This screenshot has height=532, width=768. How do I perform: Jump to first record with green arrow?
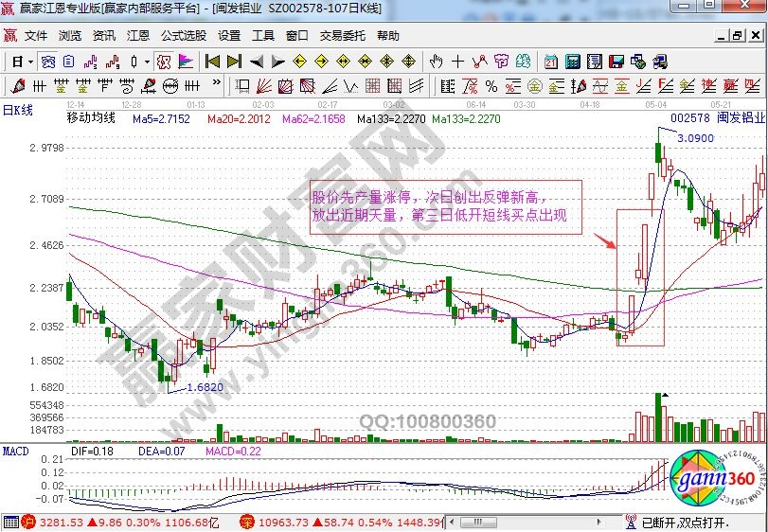pos(212,62)
